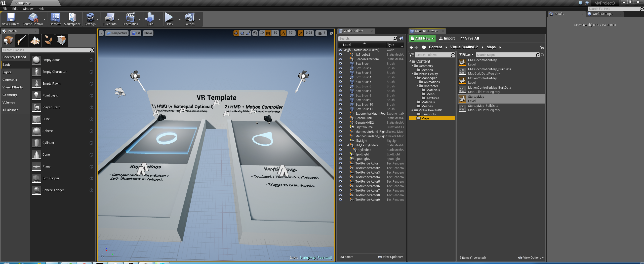Open World Outliner View Options
644x264 pixels.
click(390, 257)
